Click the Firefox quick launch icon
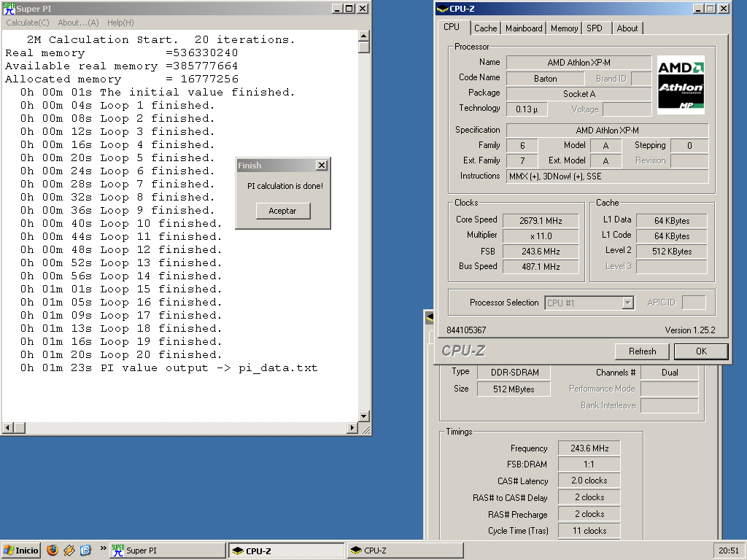This screenshot has height=560, width=747. point(53,551)
